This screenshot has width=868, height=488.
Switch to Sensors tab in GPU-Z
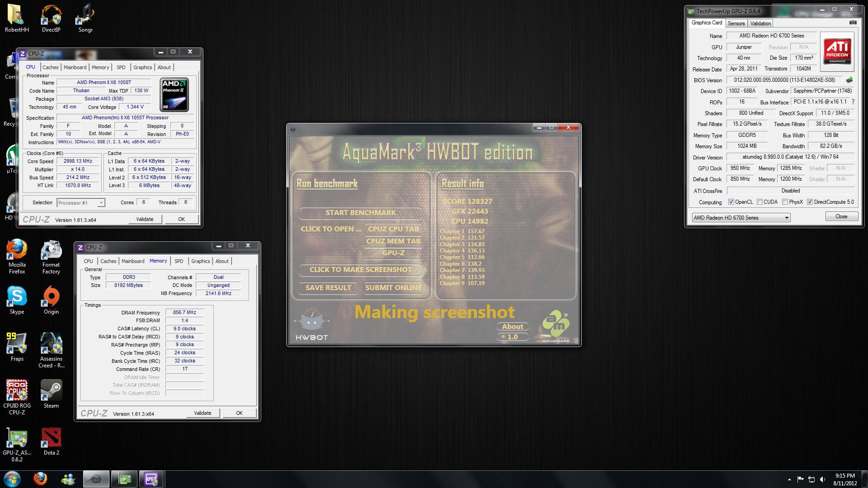(736, 23)
